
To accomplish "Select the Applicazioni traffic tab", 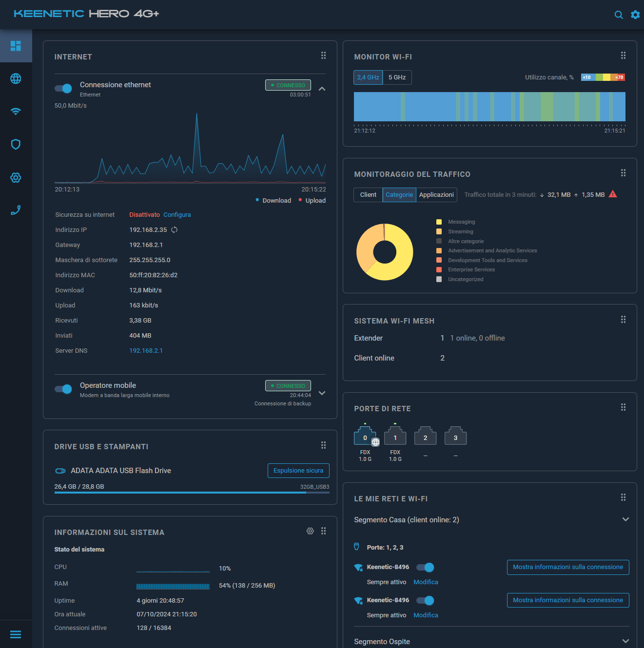I will point(436,195).
